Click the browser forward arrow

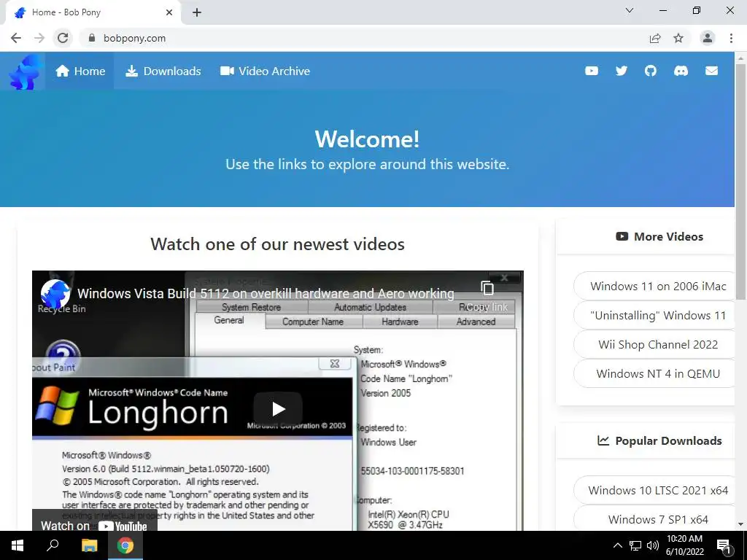click(x=39, y=38)
